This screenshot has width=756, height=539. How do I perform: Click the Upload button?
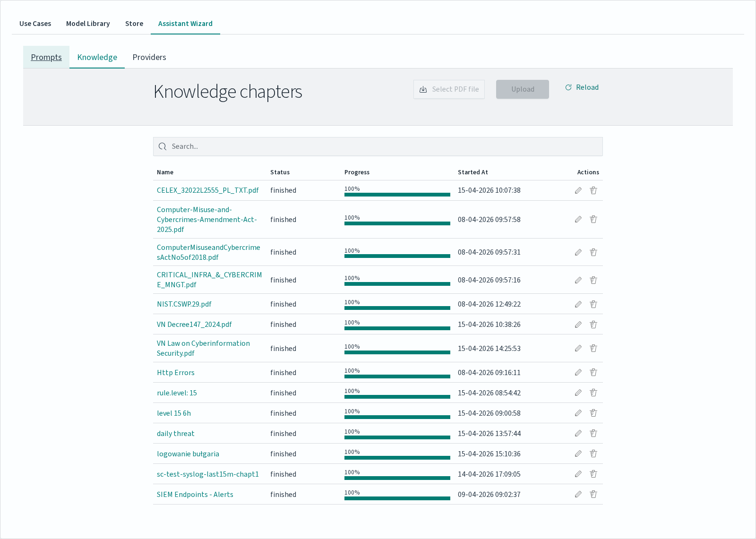click(523, 89)
